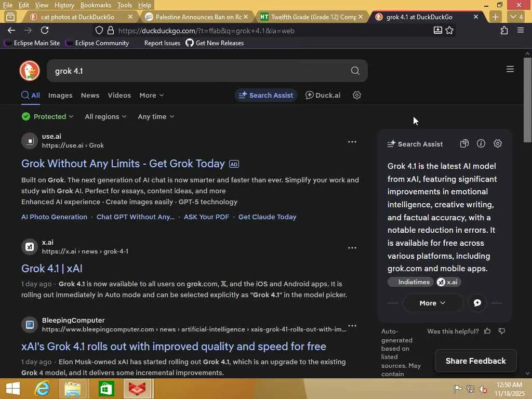
Task: Select the Videos search tab
Action: [x=119, y=96]
